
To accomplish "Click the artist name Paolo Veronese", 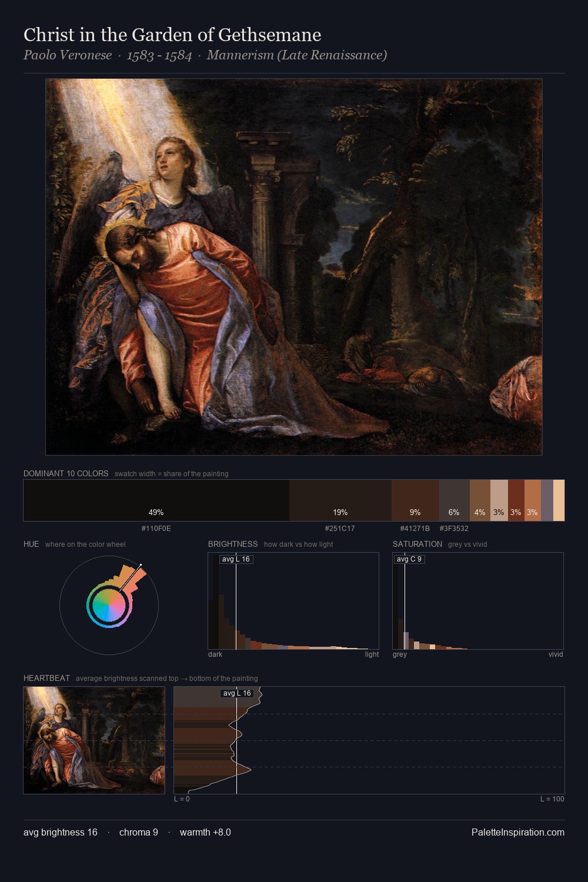I will point(68,55).
